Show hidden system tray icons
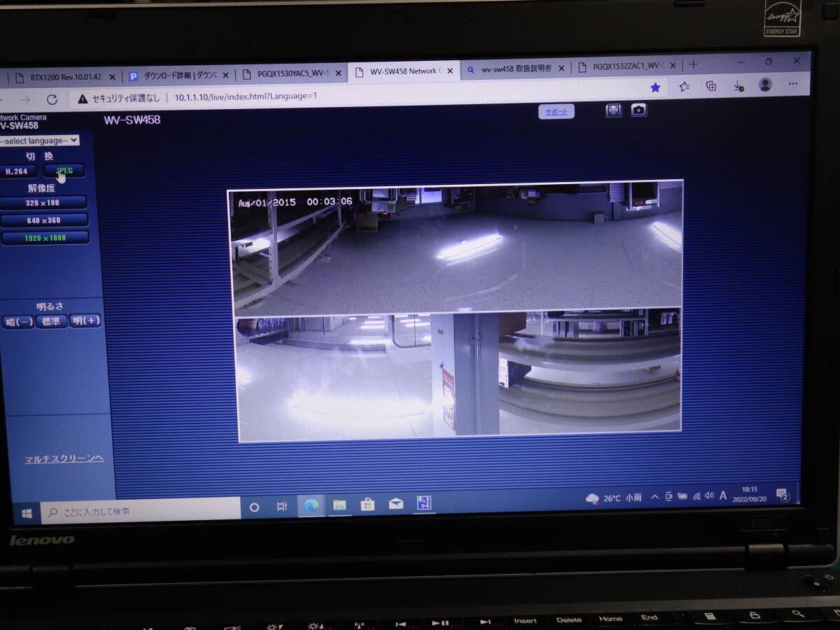Viewport: 840px width, 630px height. 654,497
